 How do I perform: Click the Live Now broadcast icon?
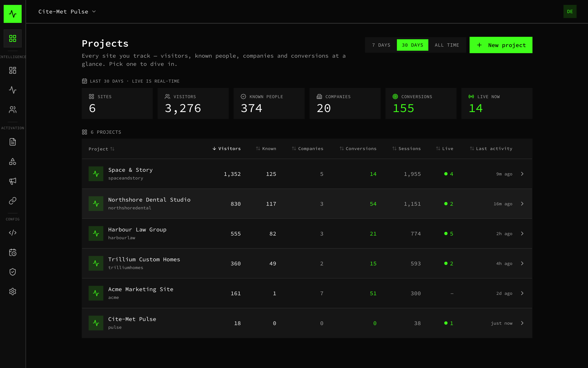(471, 97)
